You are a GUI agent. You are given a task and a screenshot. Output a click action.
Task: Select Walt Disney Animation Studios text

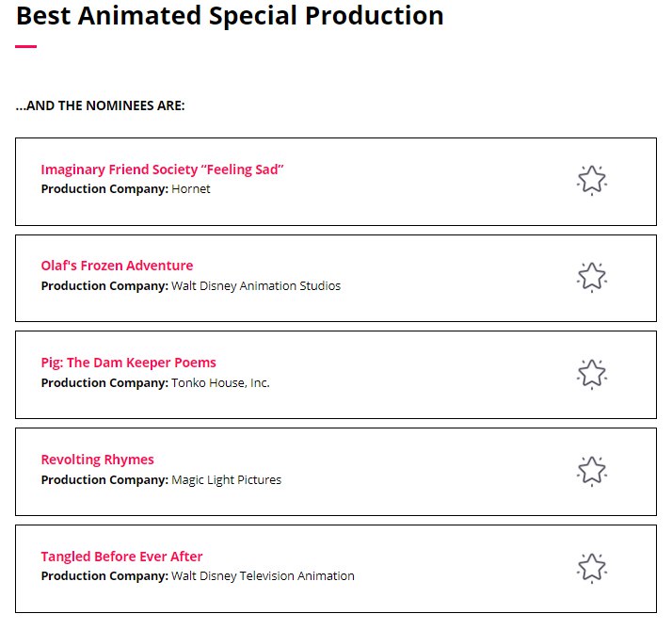point(256,286)
